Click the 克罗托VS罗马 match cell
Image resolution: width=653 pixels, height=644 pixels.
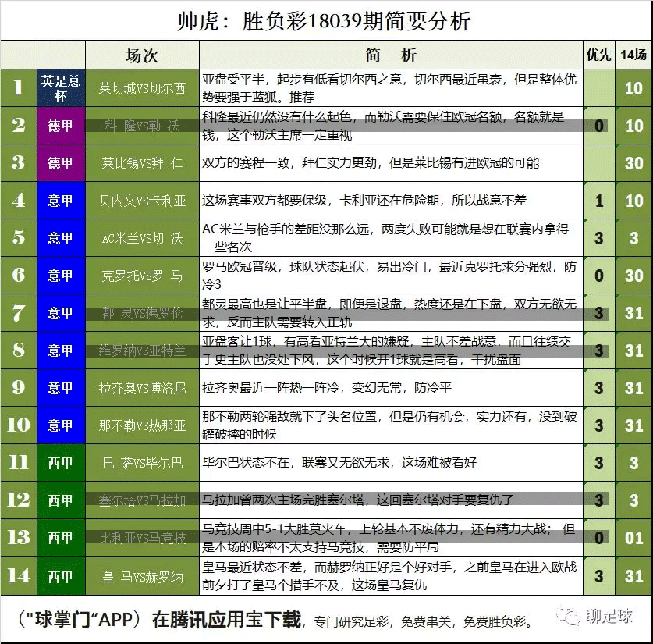(142, 276)
